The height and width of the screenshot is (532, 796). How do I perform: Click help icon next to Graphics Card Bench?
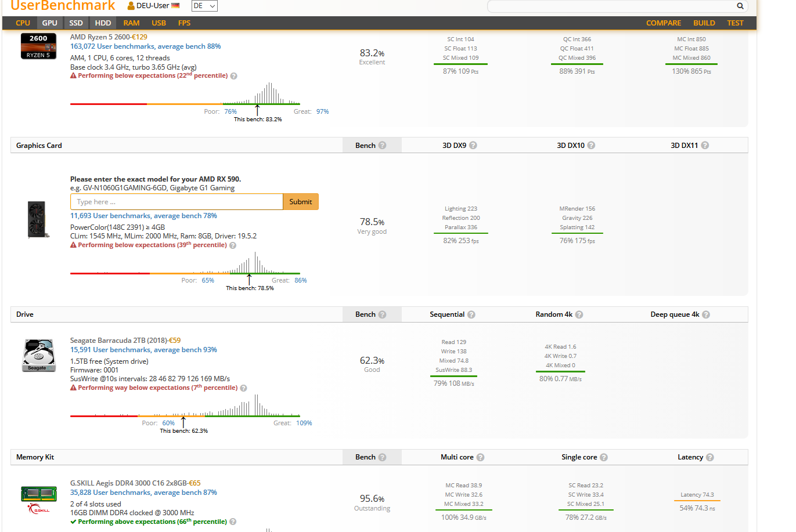click(382, 146)
